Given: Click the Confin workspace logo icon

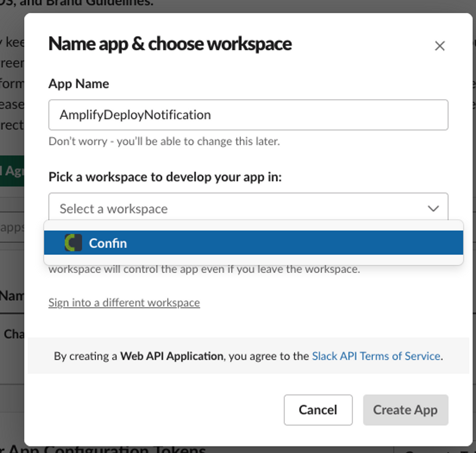Looking at the screenshot, I should coord(73,243).
